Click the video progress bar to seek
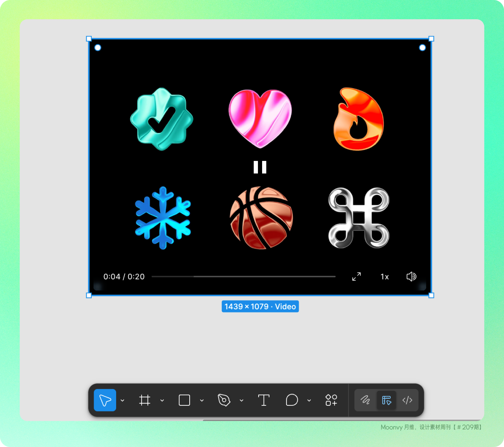This screenshot has height=447, width=504. pyautogui.click(x=243, y=276)
